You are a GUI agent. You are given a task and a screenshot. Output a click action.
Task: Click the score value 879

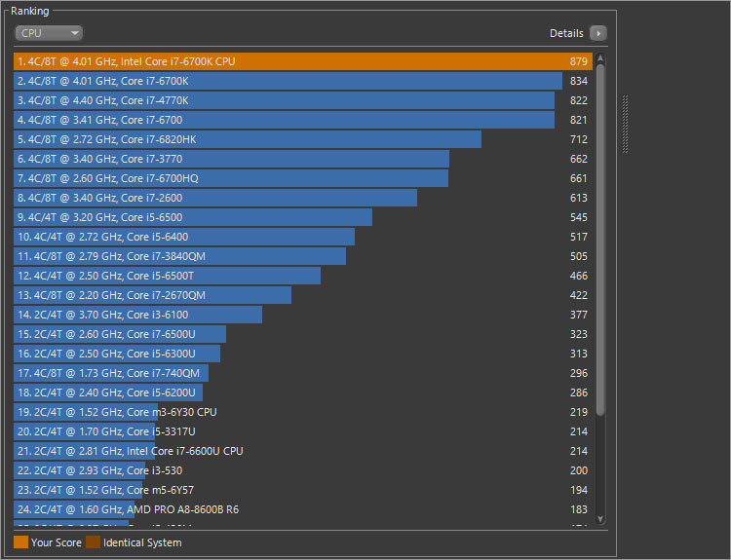coord(579,61)
